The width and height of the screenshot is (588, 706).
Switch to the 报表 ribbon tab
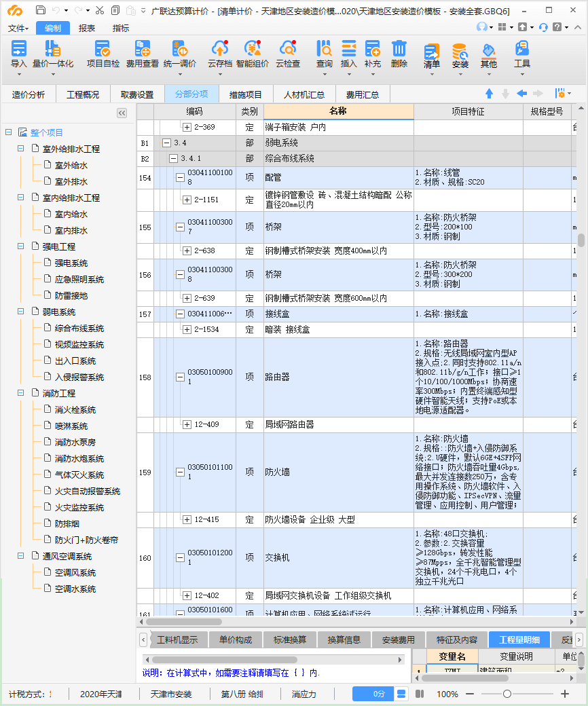[x=87, y=28]
